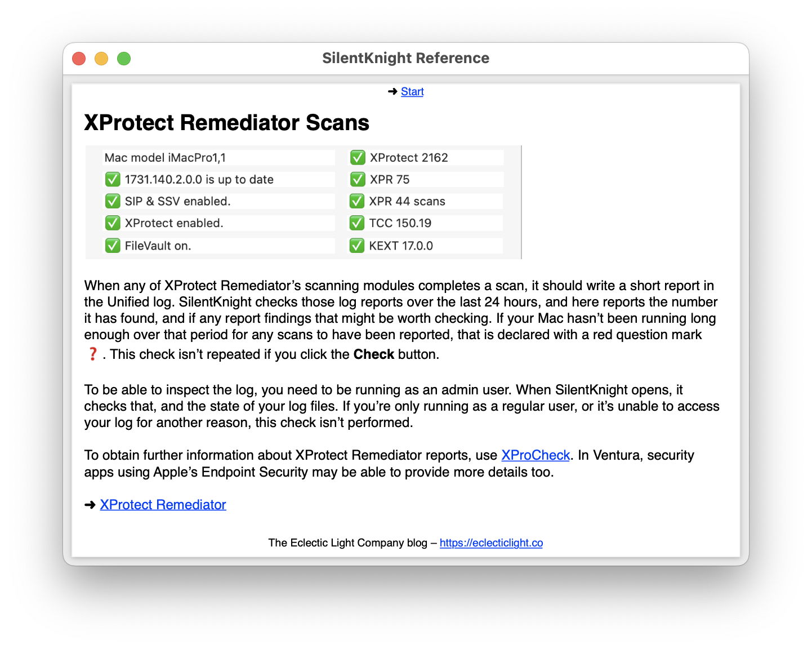Zoom the window with the green button
812x649 pixels.
(124, 59)
